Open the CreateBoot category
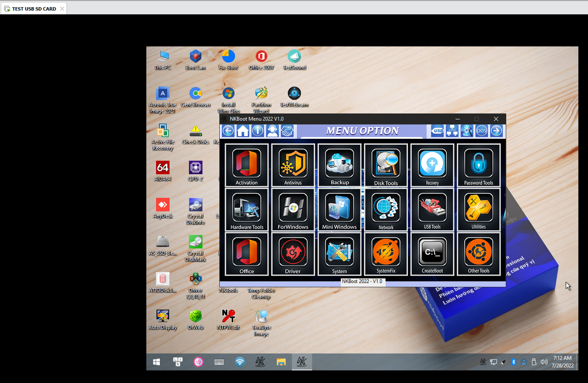The width and height of the screenshot is (588, 383). coord(432,254)
